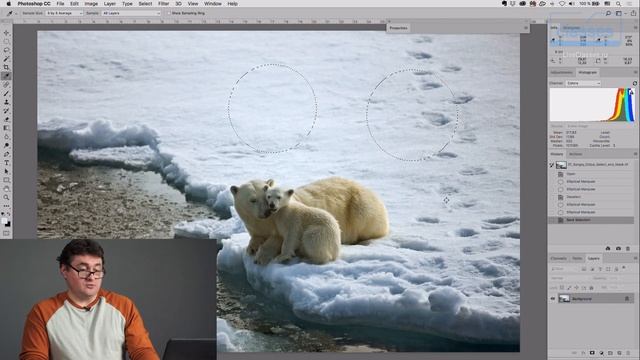640x360 pixels.
Task: Select the Eyedropper tool in toolbox
Action: (x=6, y=76)
